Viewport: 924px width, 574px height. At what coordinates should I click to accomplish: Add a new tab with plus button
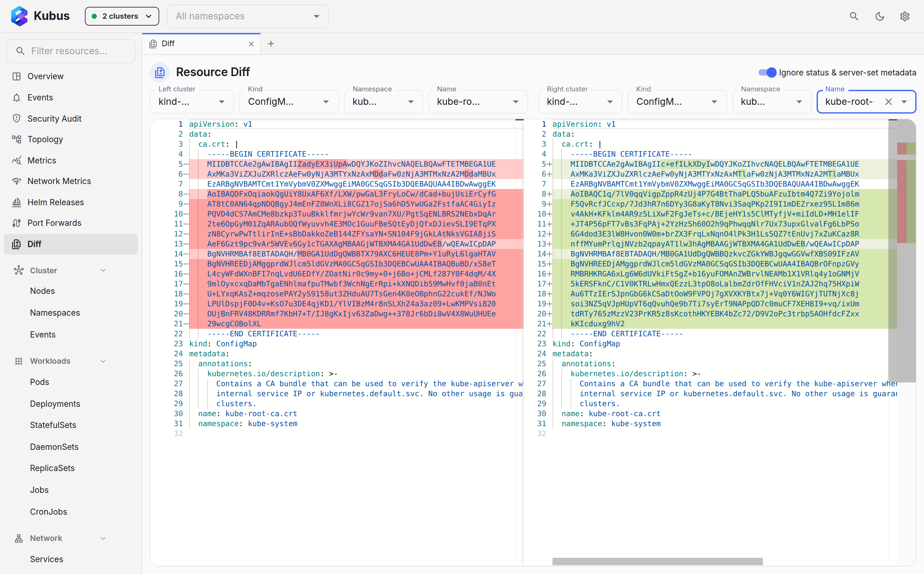point(271,44)
